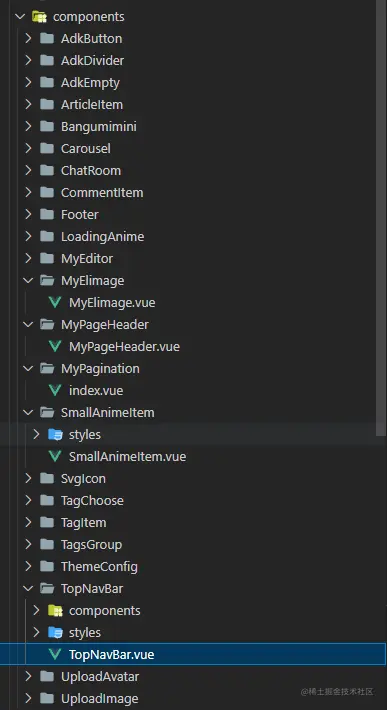The width and height of the screenshot is (387, 710).
Task: Click the Footer folder icon
Action: 47,215
